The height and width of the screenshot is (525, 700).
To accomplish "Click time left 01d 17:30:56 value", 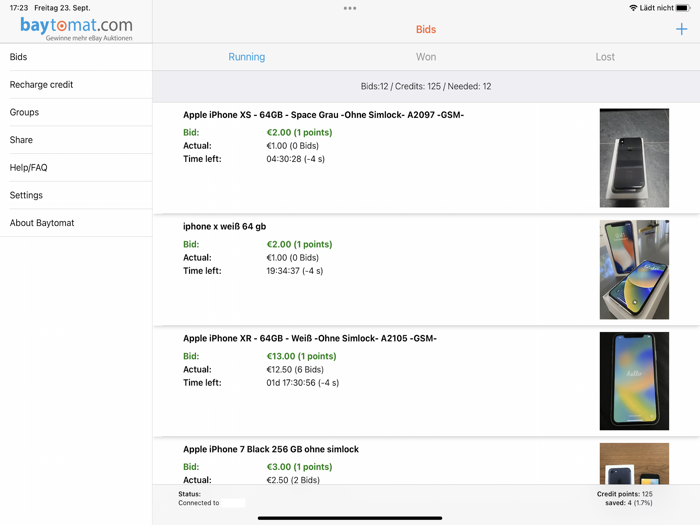I will click(303, 383).
